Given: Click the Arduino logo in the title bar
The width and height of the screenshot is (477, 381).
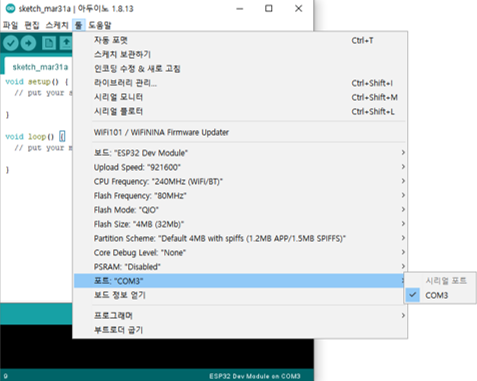Looking at the screenshot, I should pyautogui.click(x=10, y=8).
